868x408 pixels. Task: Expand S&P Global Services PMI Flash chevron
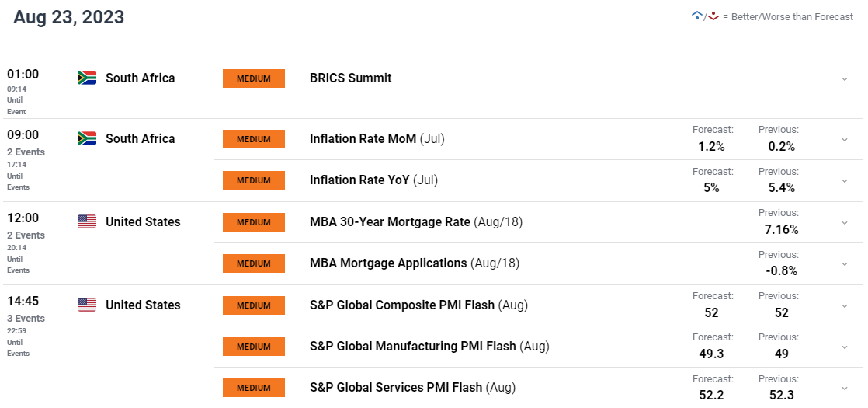pyautogui.click(x=845, y=389)
